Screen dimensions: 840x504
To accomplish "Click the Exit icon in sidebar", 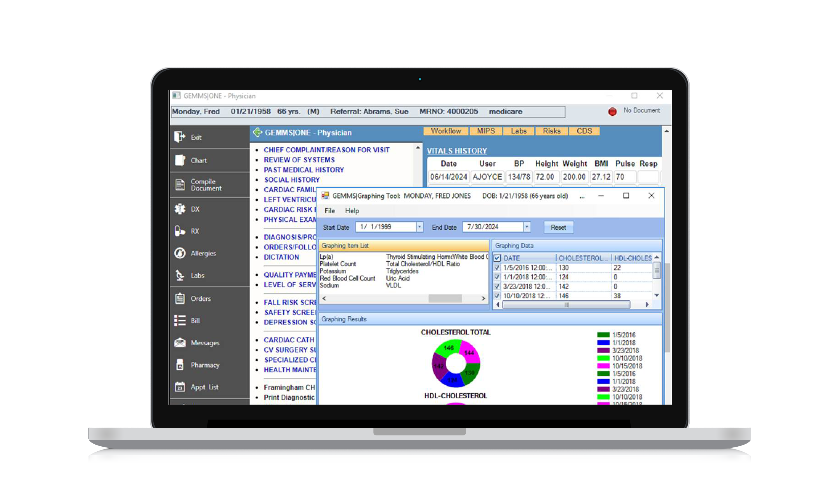I will 179,137.
